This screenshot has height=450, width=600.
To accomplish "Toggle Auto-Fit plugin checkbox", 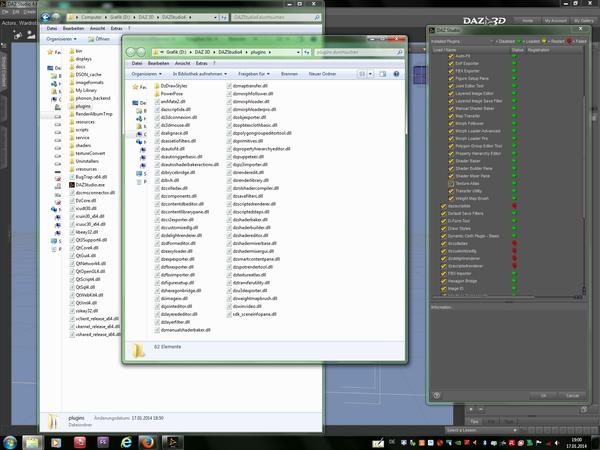I will (x=451, y=56).
